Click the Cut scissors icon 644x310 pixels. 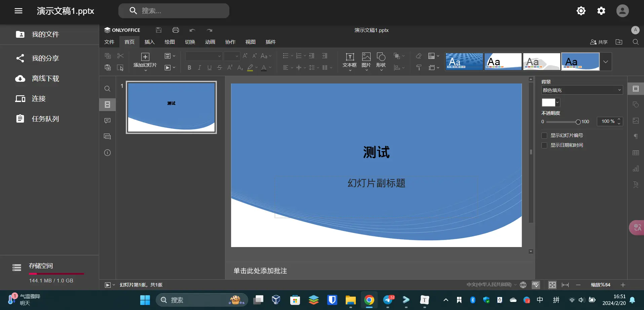(x=120, y=56)
